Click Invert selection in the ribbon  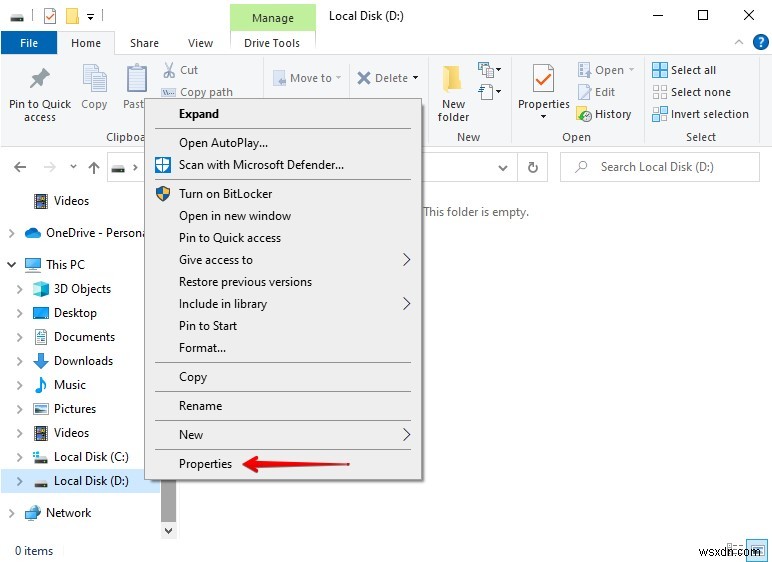point(700,114)
